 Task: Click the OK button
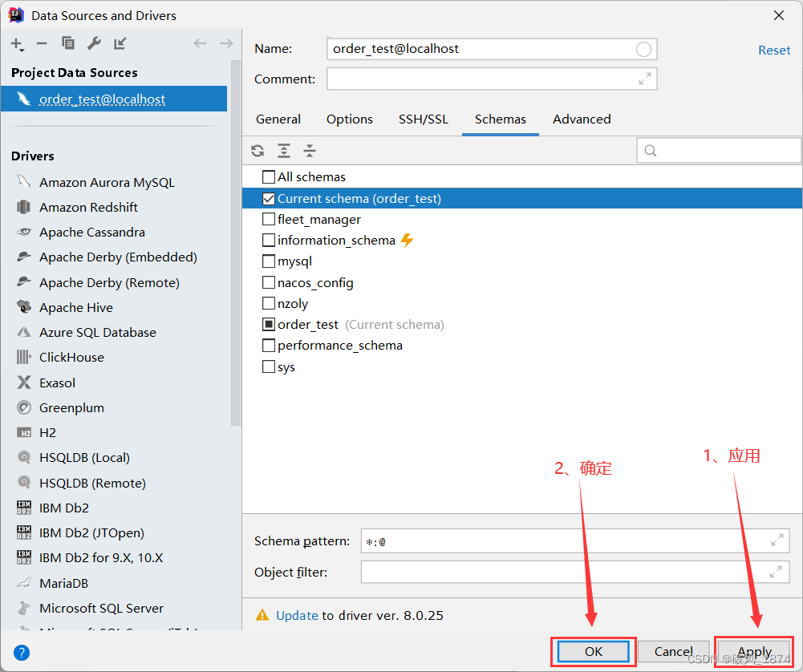click(x=594, y=651)
